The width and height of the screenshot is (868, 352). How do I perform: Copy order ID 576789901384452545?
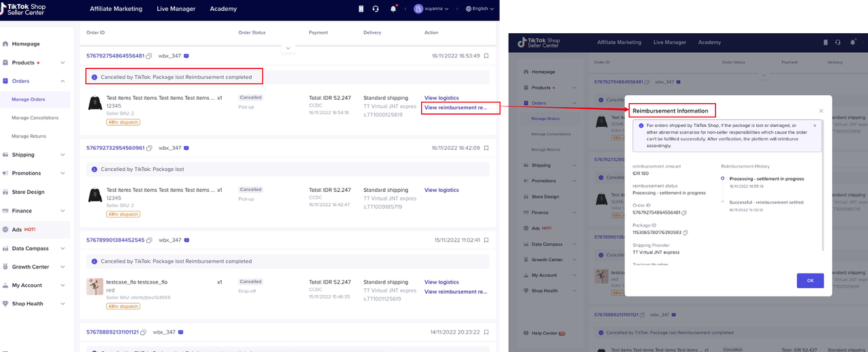149,240
